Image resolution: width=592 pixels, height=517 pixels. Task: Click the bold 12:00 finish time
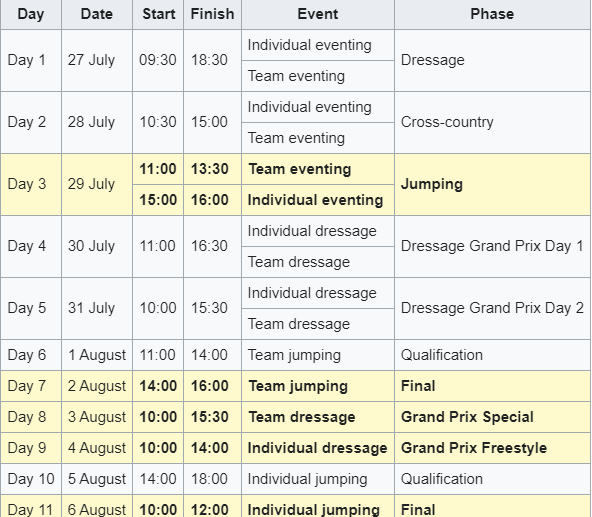coord(213,506)
